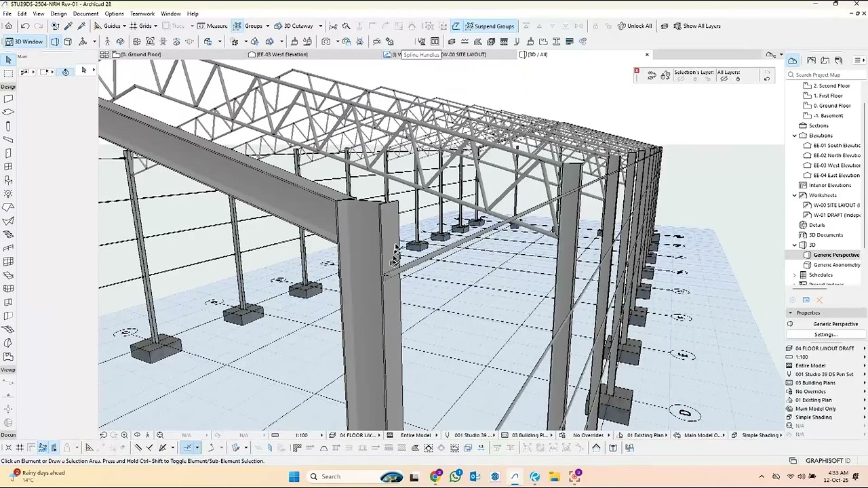This screenshot has height=488, width=868.
Task: Close the layer quick options palette
Action: tap(636, 70)
